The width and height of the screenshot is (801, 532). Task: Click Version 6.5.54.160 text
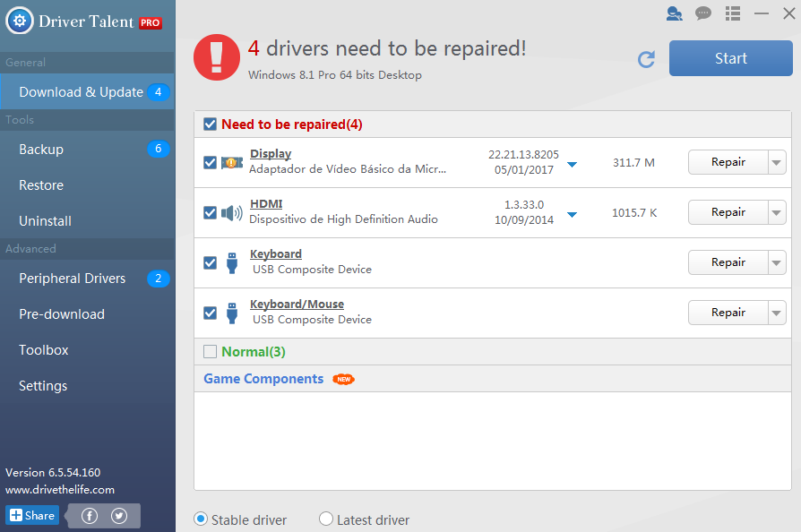[x=53, y=472]
